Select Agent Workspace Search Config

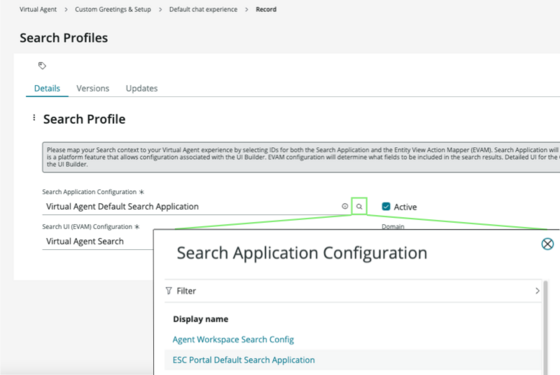coord(233,339)
